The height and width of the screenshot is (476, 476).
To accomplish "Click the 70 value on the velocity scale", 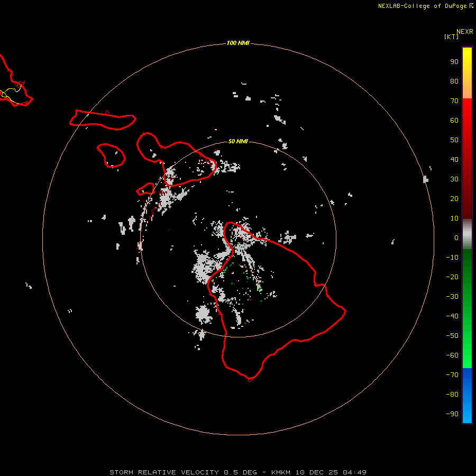I will (454, 101).
